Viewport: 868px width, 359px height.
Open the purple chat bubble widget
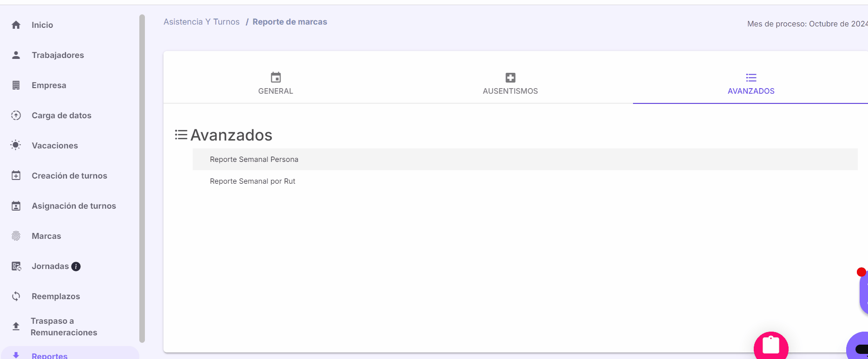pyautogui.click(x=858, y=346)
